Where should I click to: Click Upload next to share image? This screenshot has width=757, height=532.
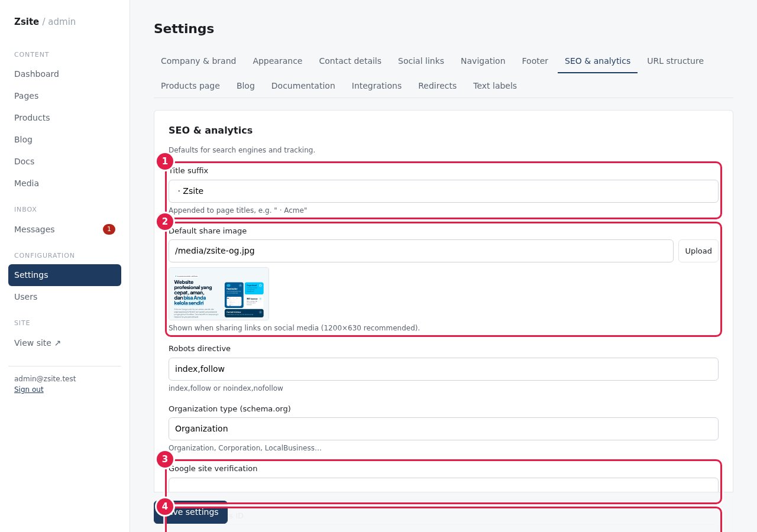(698, 251)
